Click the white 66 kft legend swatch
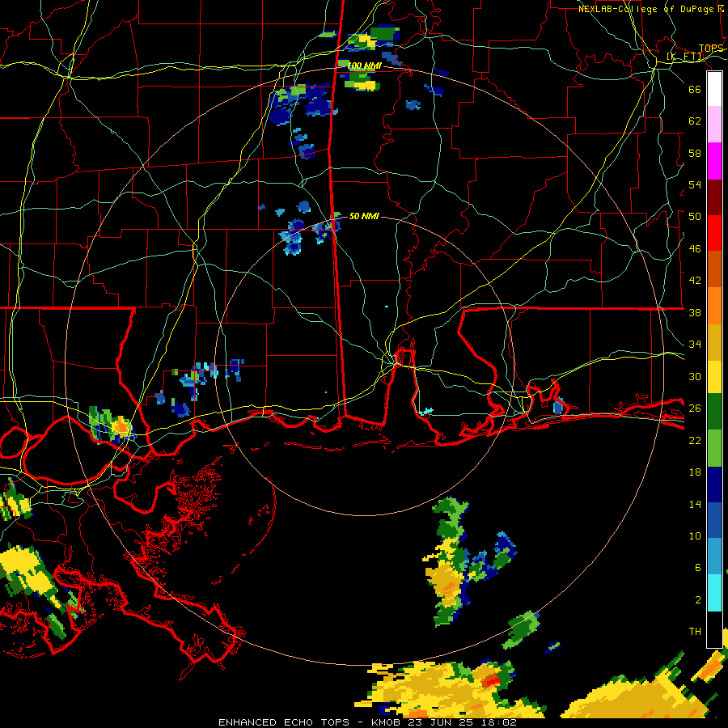 pyautogui.click(x=714, y=89)
